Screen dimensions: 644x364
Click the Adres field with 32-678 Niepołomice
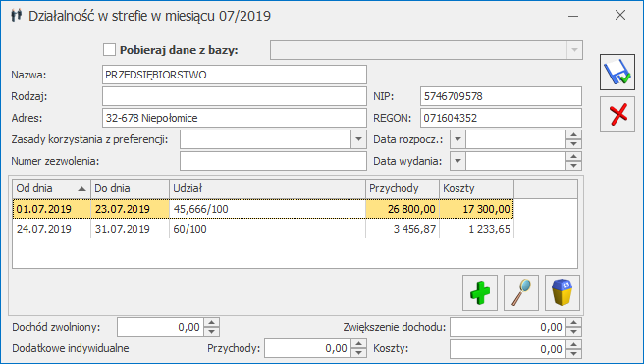[234, 118]
